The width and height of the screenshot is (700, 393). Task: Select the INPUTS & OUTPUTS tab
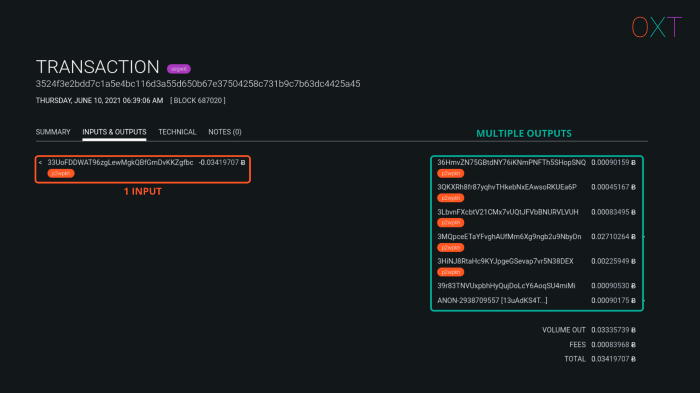114,132
